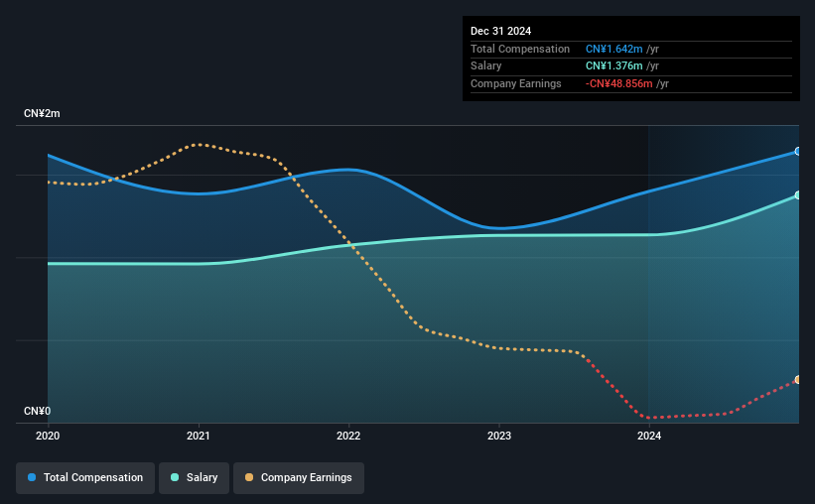Toggle the Salary legend button

click(194, 478)
